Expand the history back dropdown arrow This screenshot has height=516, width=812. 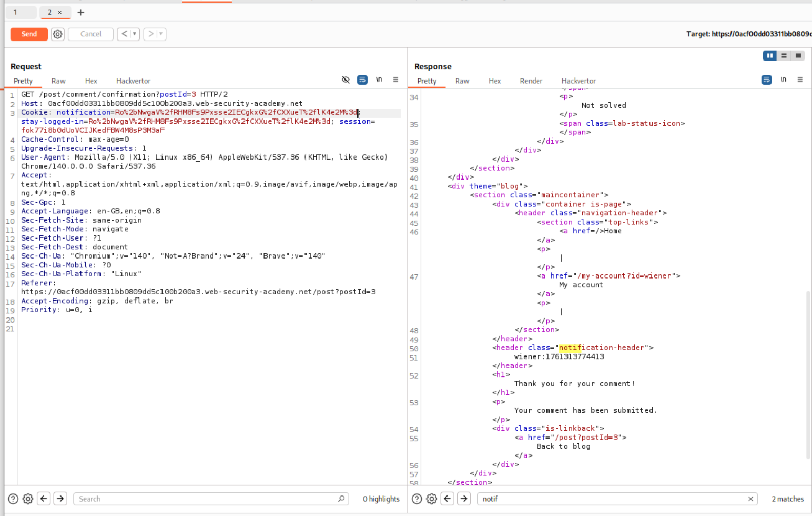[135, 34]
